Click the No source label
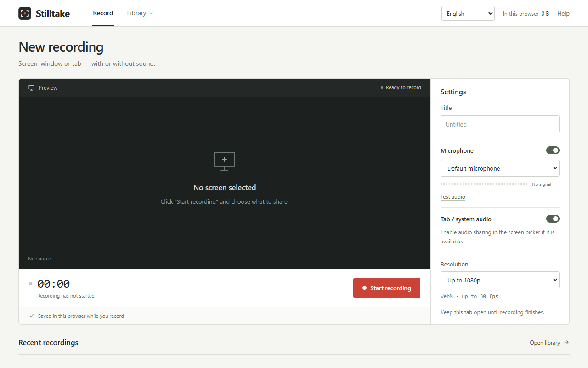This screenshot has width=588, height=368. [x=40, y=259]
